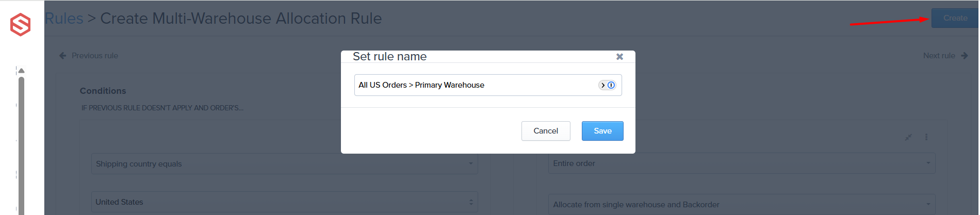Screen dimensions: 980x215
Task: Open the three-dot options menu icon
Action: click(x=926, y=137)
